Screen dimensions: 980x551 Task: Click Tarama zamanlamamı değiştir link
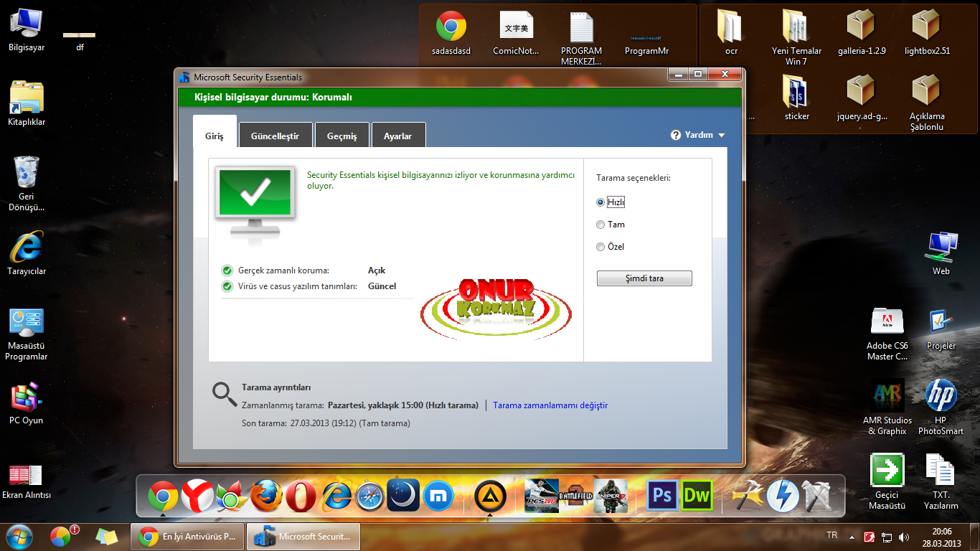(x=550, y=405)
